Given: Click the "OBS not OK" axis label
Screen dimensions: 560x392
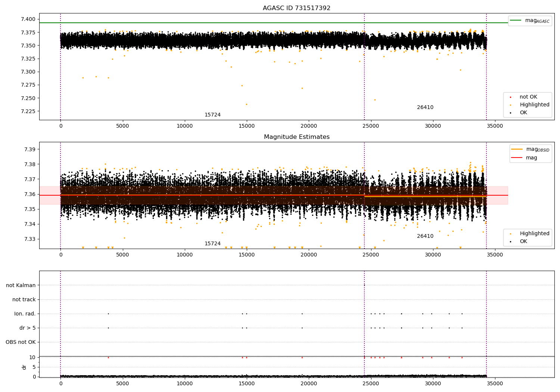Looking at the screenshot, I should tap(21, 342).
